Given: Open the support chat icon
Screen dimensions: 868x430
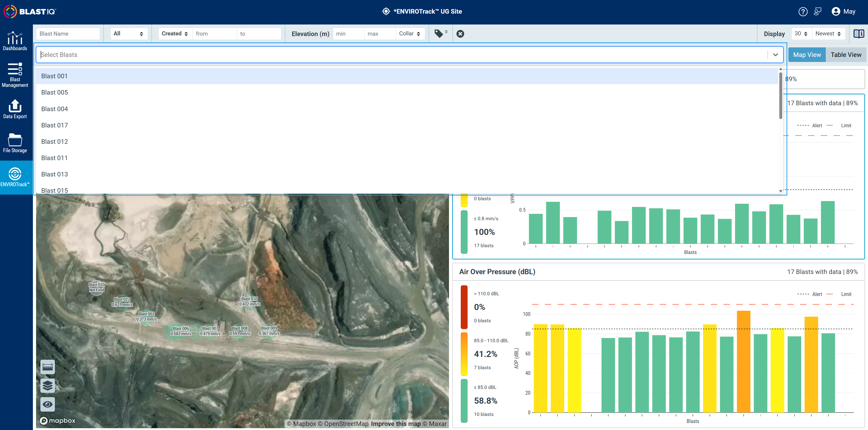Looking at the screenshot, I should 817,11.
